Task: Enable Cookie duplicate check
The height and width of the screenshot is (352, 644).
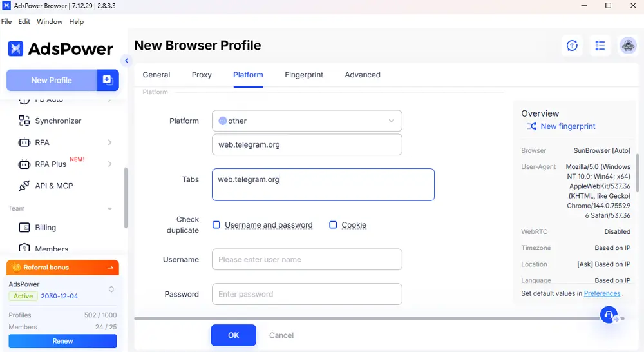Action: 333,225
